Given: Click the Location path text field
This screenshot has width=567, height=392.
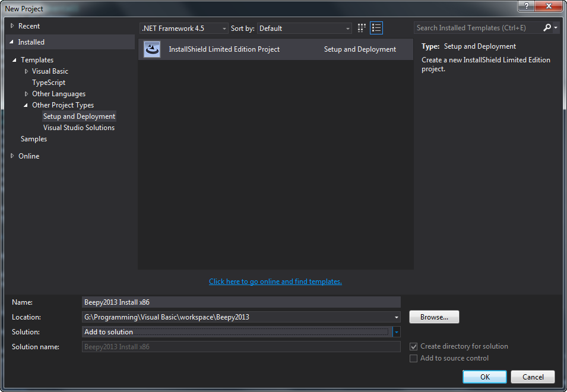Looking at the screenshot, I should [237, 317].
